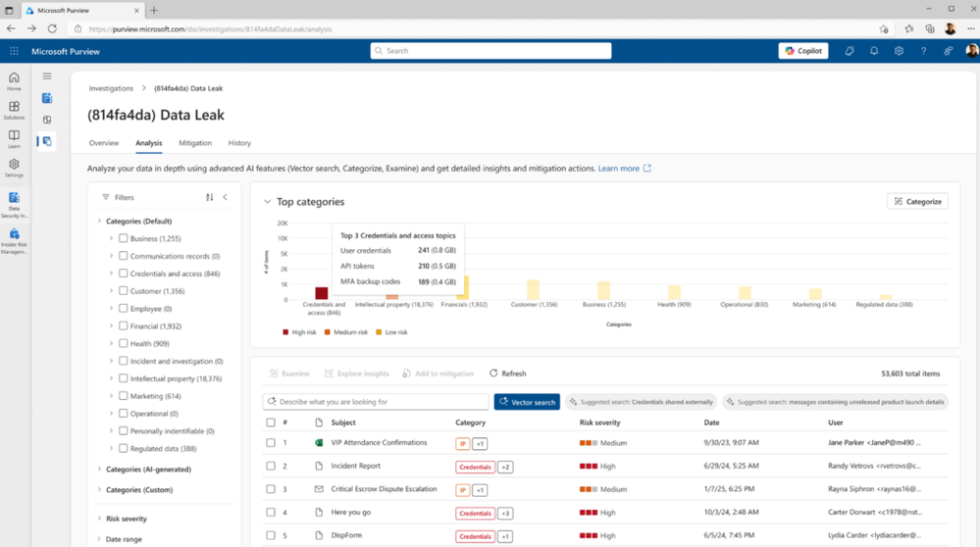980x547 pixels.
Task: Open Solutions in the left rail
Action: tap(14, 111)
